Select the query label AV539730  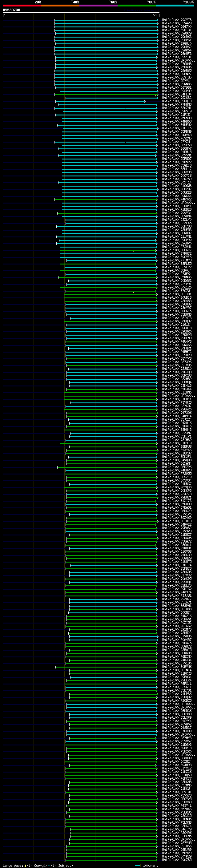pyautogui.click(x=11, y=10)
